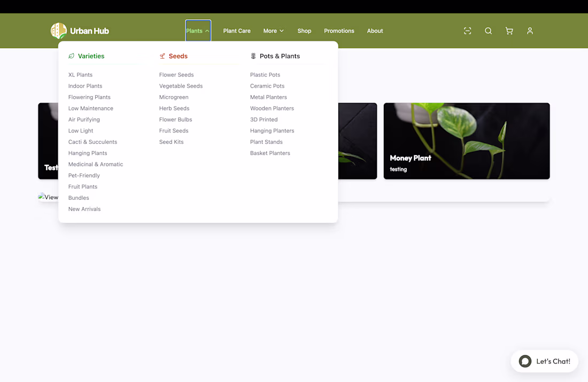Select Fruit Seeds

(174, 131)
